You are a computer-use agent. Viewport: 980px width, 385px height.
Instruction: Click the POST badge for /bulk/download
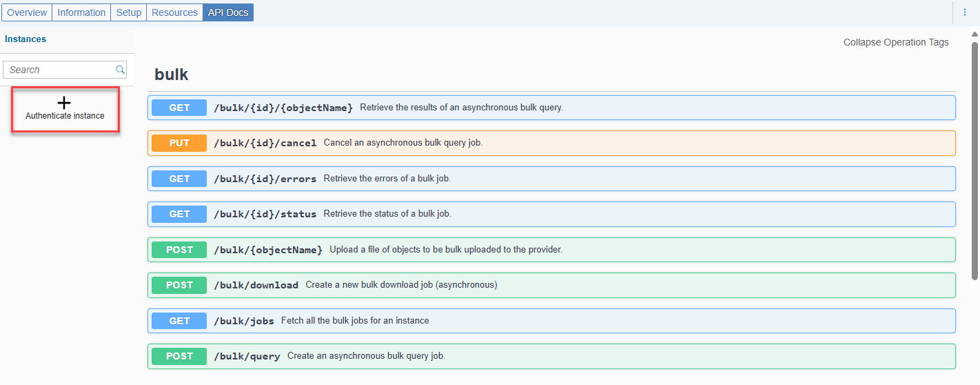click(x=179, y=285)
